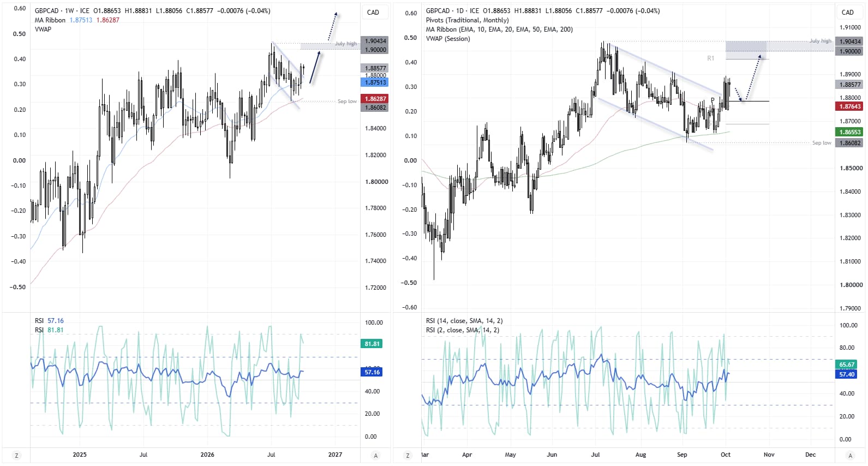Click the 1.87643 red price label
868x466 pixels.
click(849, 106)
